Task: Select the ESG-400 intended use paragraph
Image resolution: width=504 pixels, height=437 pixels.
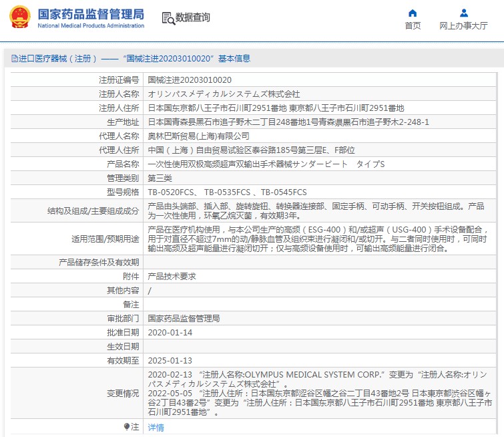Action: [x=318, y=239]
